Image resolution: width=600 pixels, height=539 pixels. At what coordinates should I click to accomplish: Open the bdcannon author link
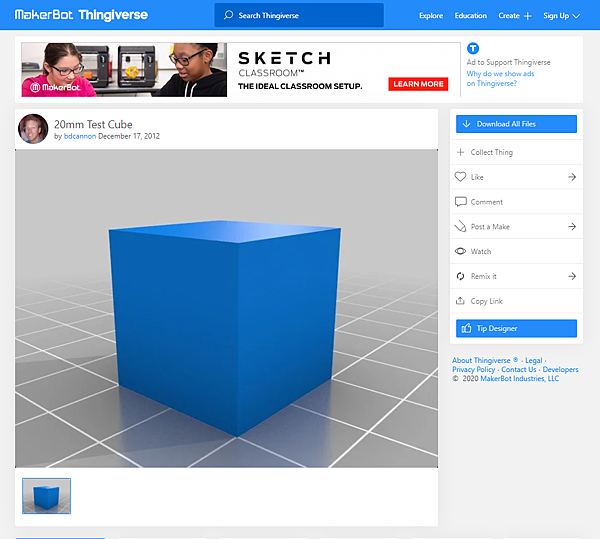pos(80,136)
